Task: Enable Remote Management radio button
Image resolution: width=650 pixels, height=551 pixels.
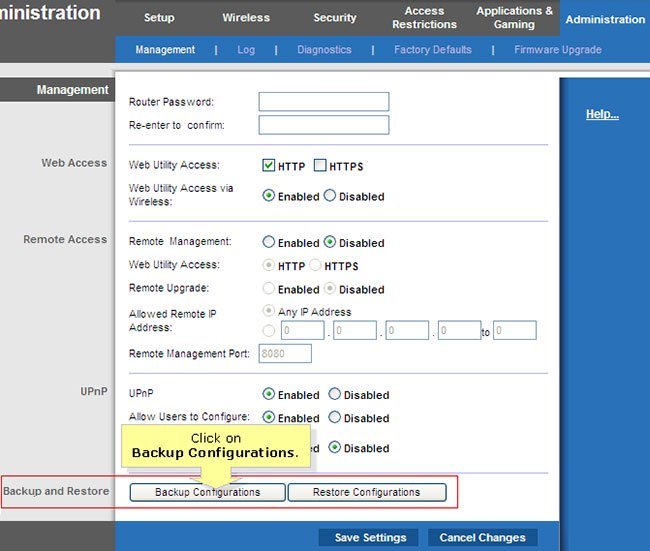Action: [269, 242]
